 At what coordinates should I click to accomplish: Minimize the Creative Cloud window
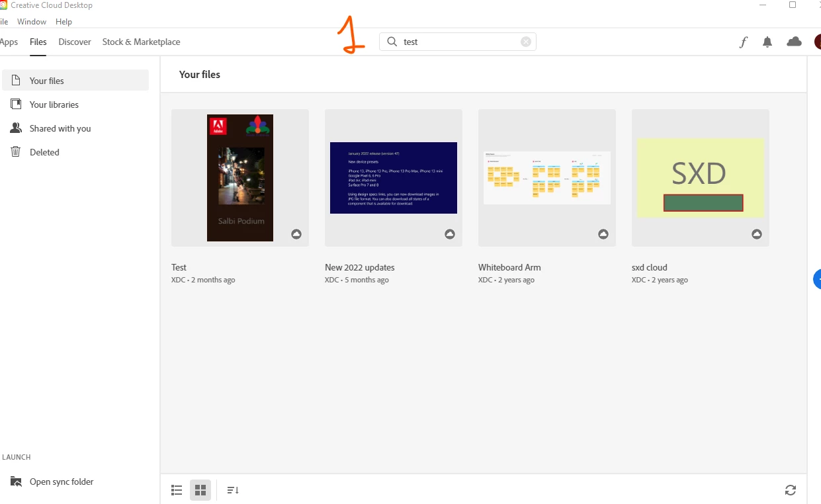pos(763,5)
